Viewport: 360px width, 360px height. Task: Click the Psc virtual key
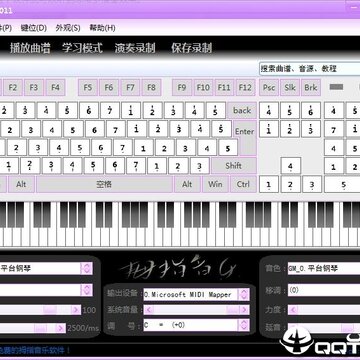pyautogui.click(x=269, y=88)
